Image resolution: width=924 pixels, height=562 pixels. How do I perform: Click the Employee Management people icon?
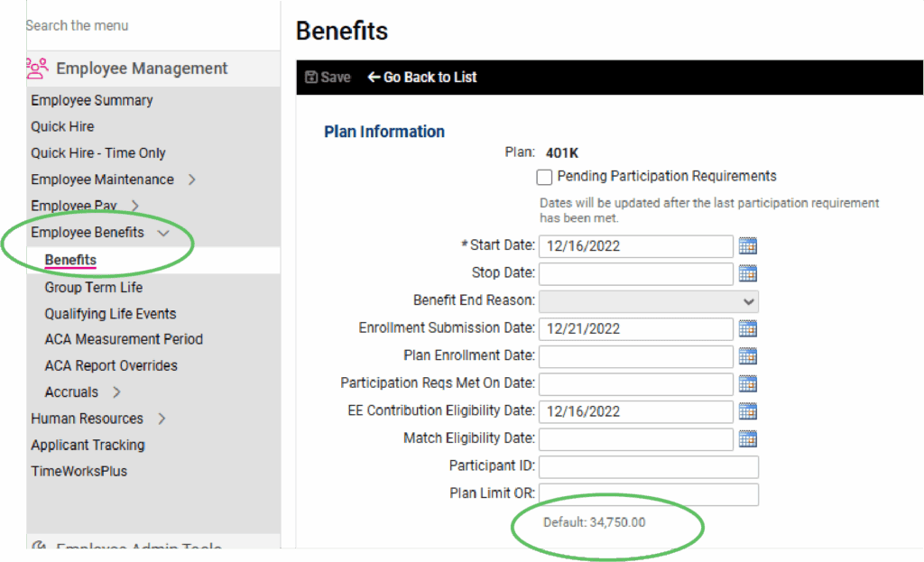37,69
